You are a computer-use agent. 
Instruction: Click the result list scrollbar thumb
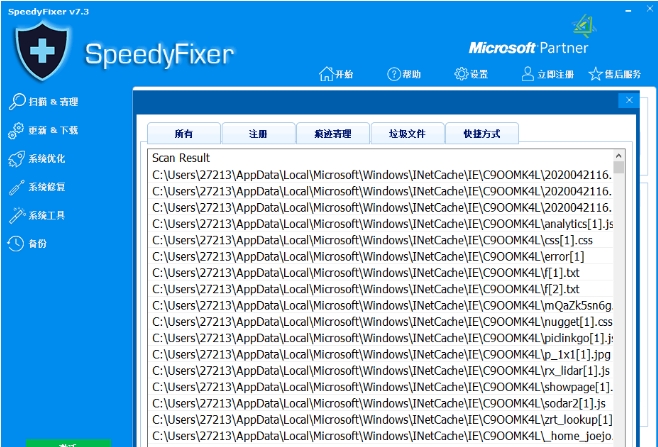click(619, 167)
